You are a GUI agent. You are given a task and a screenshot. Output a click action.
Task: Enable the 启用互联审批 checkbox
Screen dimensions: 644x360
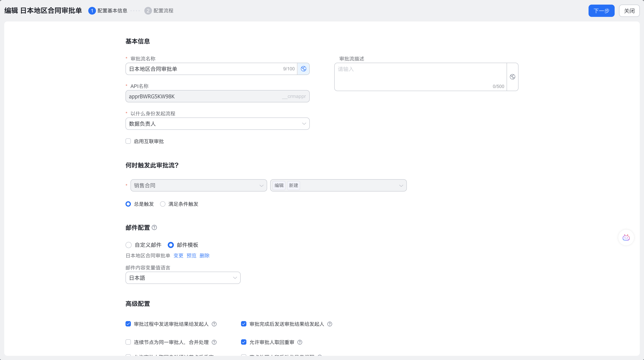pyautogui.click(x=128, y=141)
